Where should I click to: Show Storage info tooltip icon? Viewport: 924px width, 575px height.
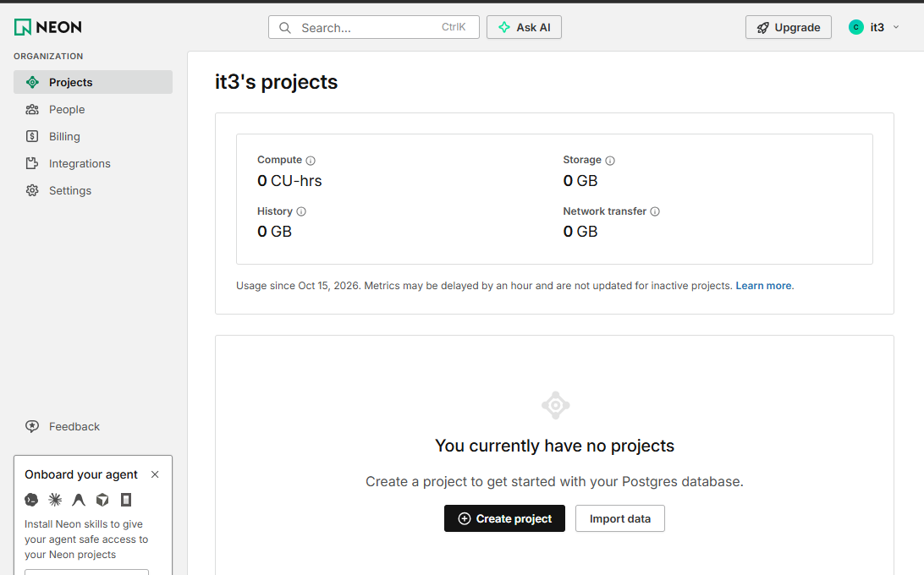click(x=610, y=161)
